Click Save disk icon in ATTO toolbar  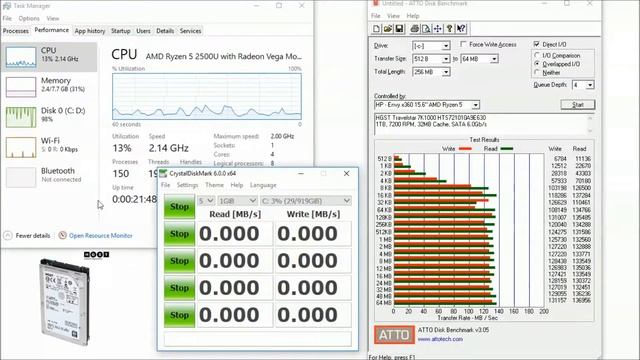pyautogui.click(x=399, y=29)
